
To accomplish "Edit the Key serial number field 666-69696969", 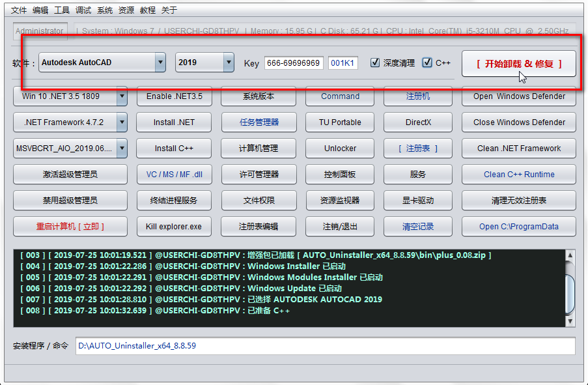I will click(x=294, y=63).
